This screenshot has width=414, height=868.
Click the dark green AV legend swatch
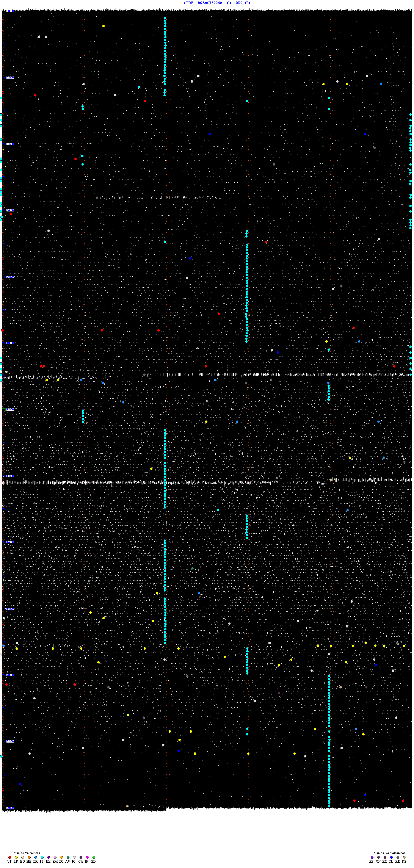(x=68, y=857)
